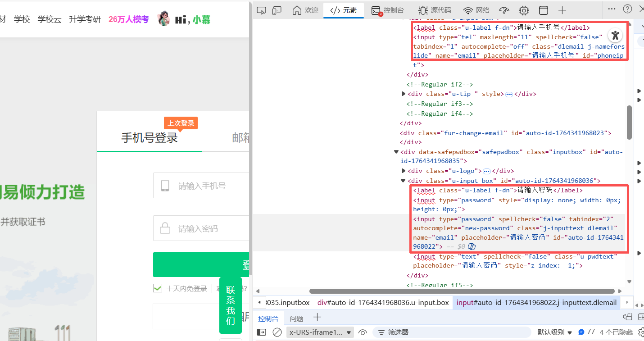The image size is (644, 341).
Task: Select the 手机号登录 login tab
Action: coord(150,138)
